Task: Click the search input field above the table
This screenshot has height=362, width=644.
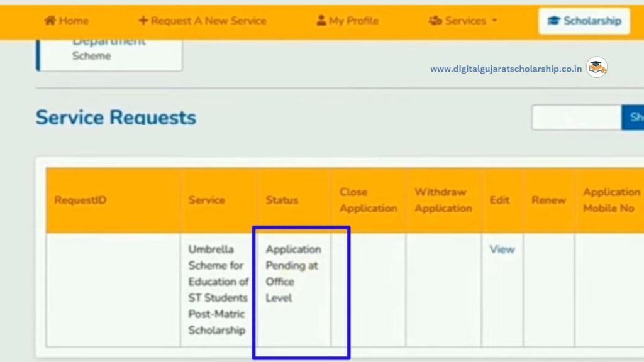Action: [x=575, y=117]
